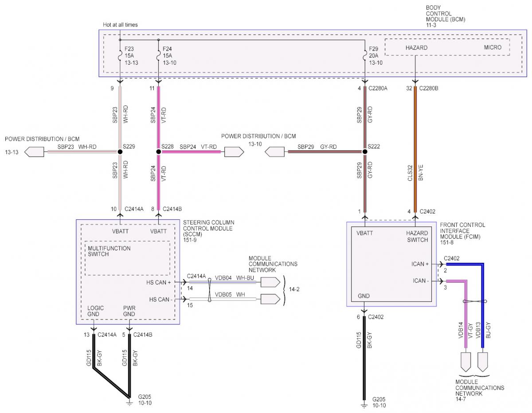This screenshot has height=413, width=532.
Task: Click the twisted-pair symbol on ICAN wires
Action: (x=475, y=301)
